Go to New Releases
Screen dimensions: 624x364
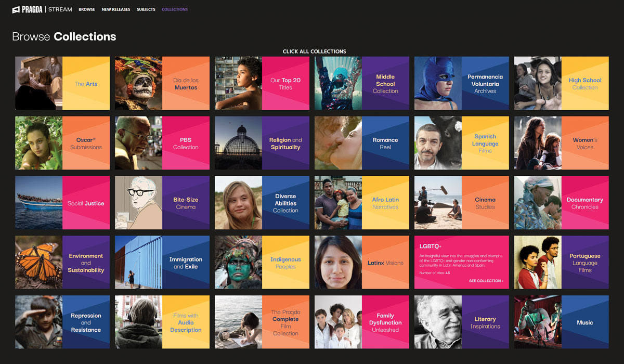116,9
